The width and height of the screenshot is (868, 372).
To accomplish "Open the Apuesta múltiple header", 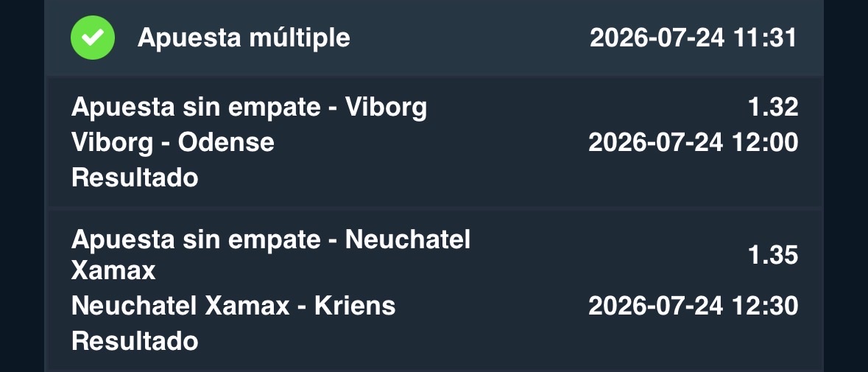I will click(x=434, y=38).
